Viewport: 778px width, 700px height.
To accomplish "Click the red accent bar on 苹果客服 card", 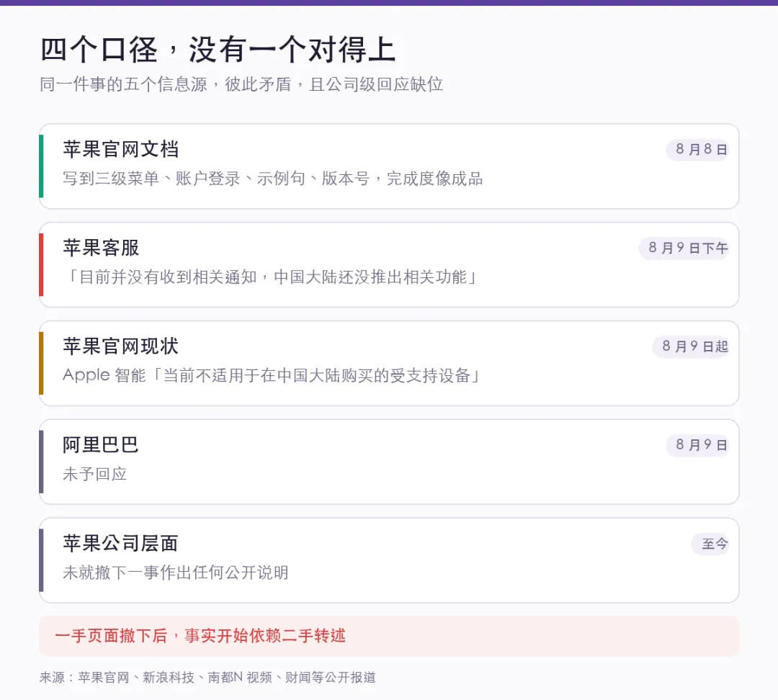I will [41, 264].
